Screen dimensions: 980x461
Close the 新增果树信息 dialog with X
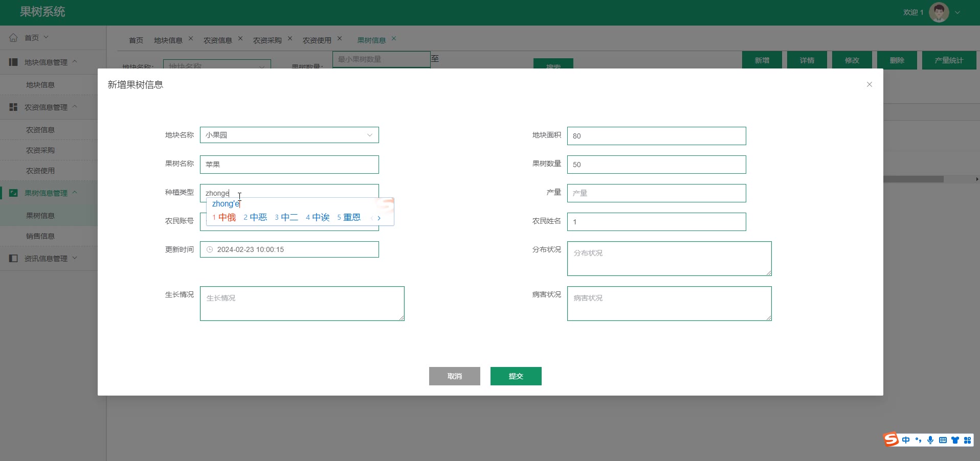869,84
